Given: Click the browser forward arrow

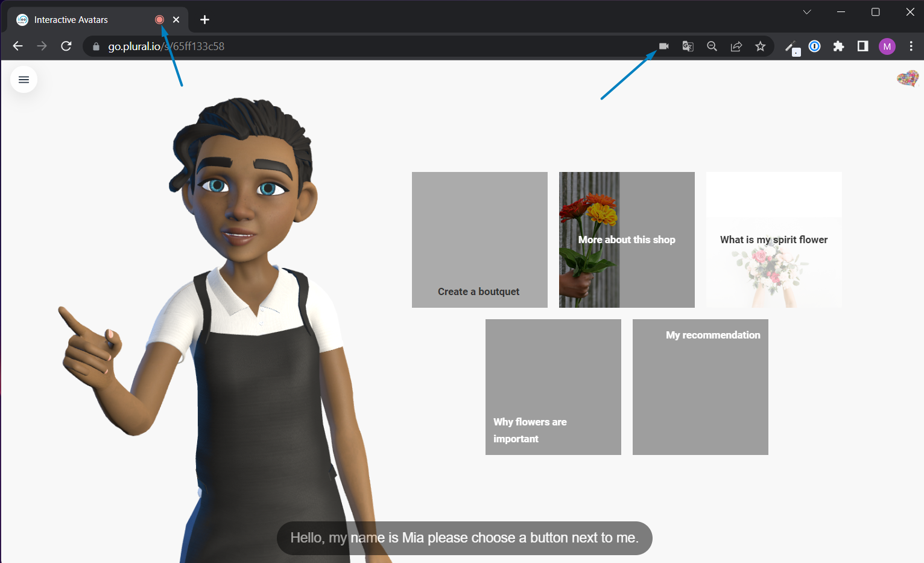Looking at the screenshot, I should click(42, 46).
